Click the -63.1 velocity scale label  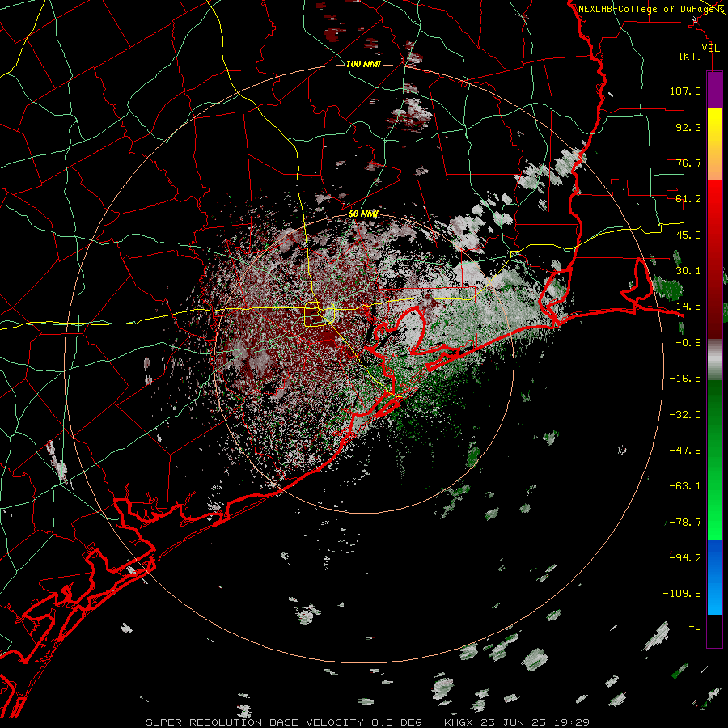pos(685,486)
